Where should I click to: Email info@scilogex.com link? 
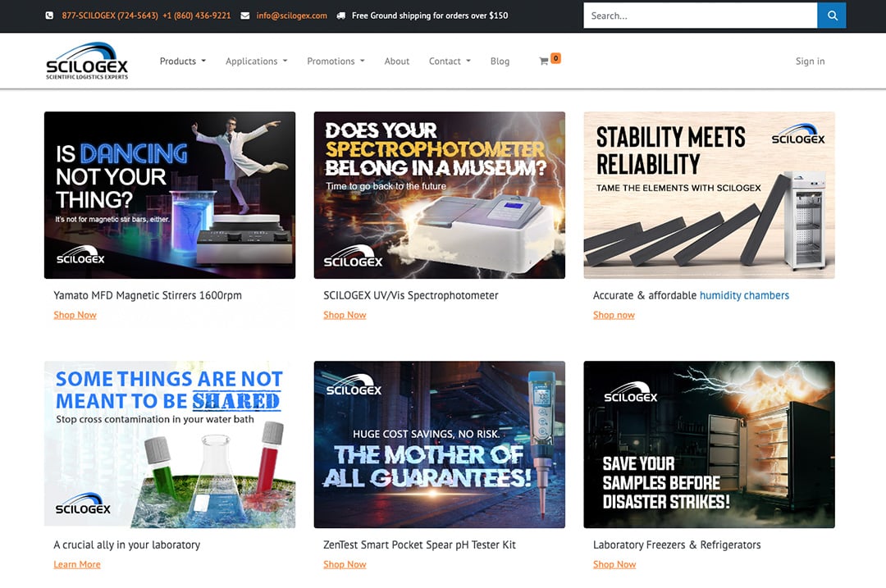[291, 16]
